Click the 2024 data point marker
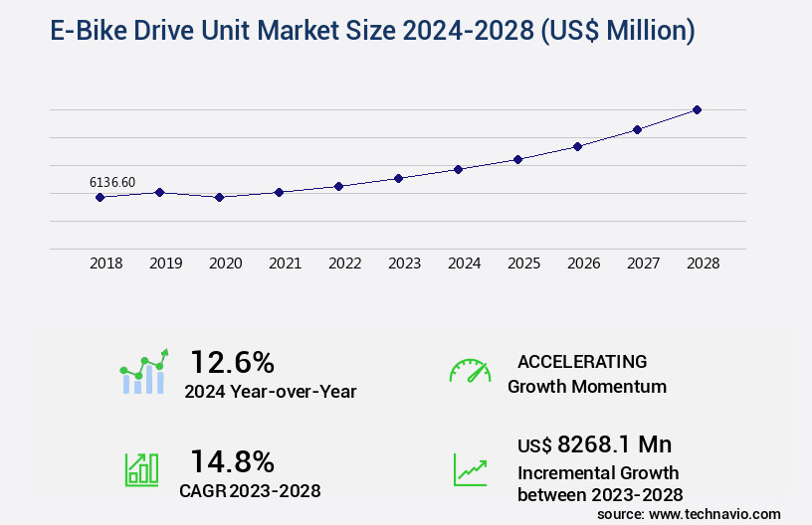This screenshot has width=812, height=525. tap(458, 169)
